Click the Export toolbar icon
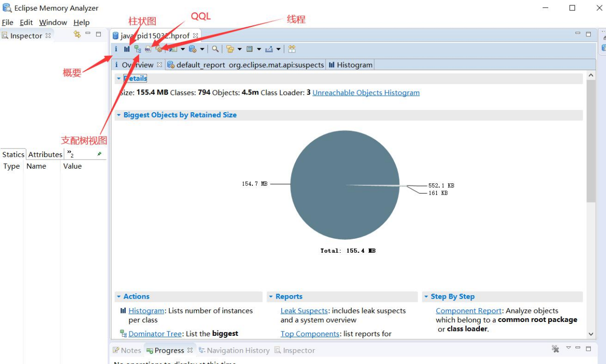606x364 pixels. (x=269, y=49)
